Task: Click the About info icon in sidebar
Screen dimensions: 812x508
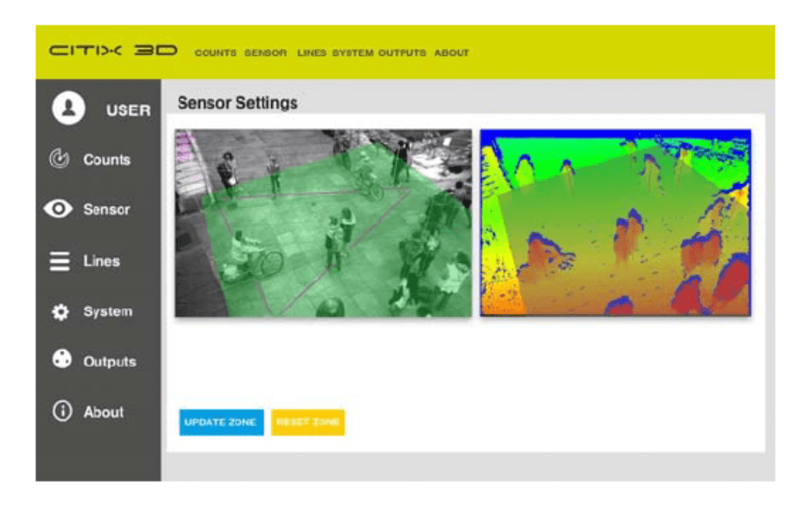Action: point(61,411)
